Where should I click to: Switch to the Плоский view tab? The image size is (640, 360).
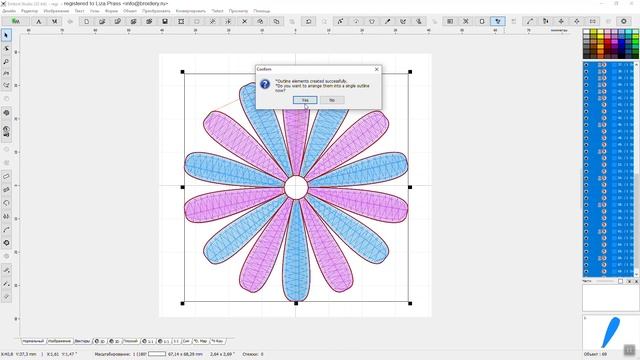[x=130, y=341]
